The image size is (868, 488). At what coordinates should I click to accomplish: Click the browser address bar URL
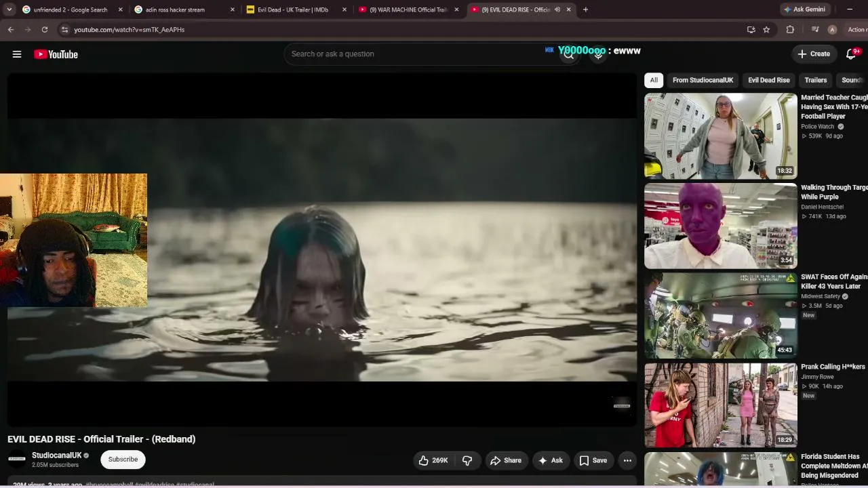click(129, 30)
